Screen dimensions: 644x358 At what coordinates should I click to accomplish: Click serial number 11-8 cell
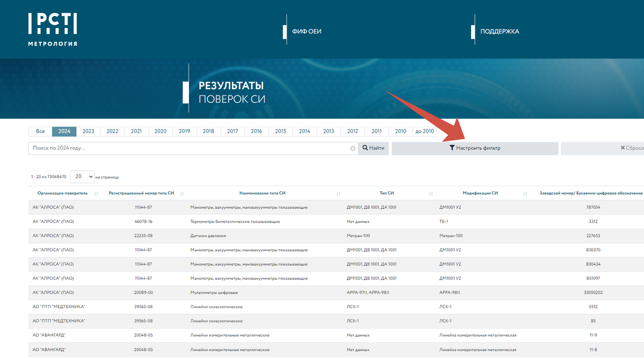(593, 349)
